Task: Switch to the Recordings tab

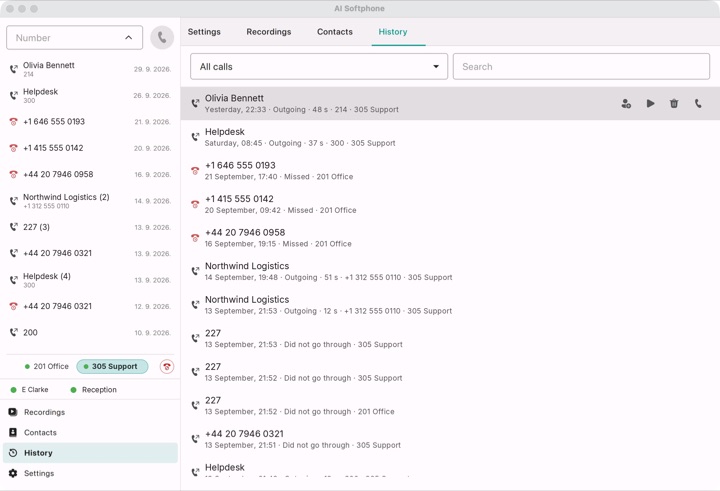Action: click(x=269, y=32)
